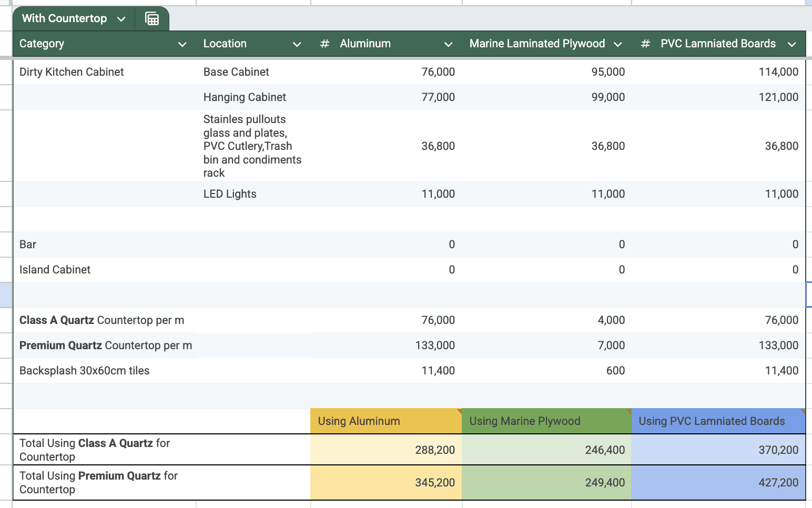Expand the Marine Laminated Plywood column menu
The image size is (812, 508).
618,44
